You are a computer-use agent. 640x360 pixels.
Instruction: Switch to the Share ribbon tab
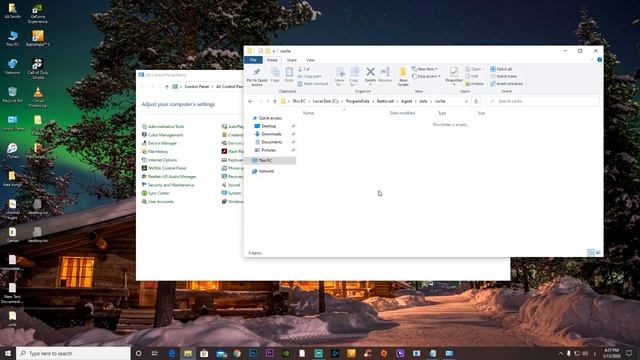[x=291, y=60]
